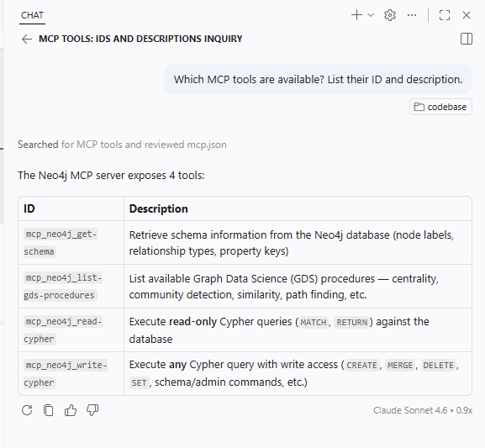Toggle the secondary side panel icon
Screen dimensions: 485x448
467,39
